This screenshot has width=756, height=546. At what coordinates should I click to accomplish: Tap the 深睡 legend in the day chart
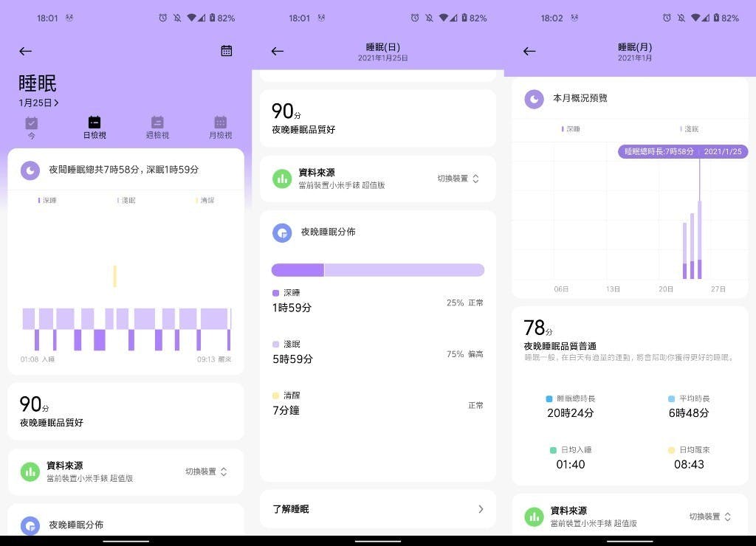tap(47, 201)
